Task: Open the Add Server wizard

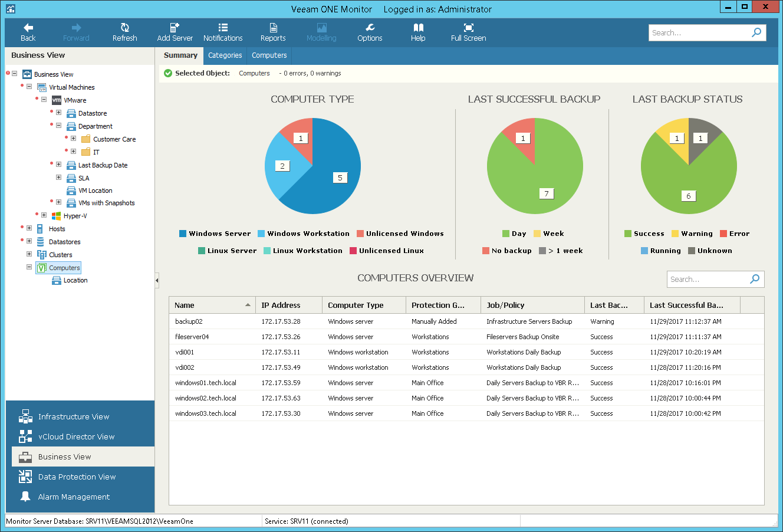Action: pos(175,32)
